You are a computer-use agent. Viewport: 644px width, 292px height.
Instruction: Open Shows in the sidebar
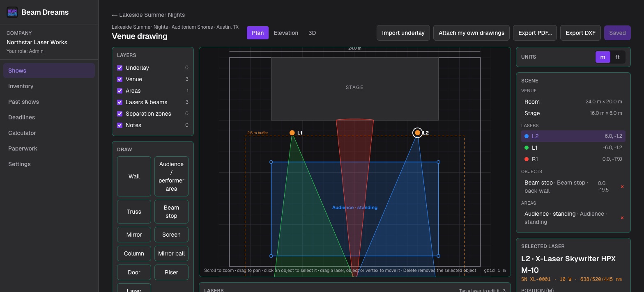49,71
